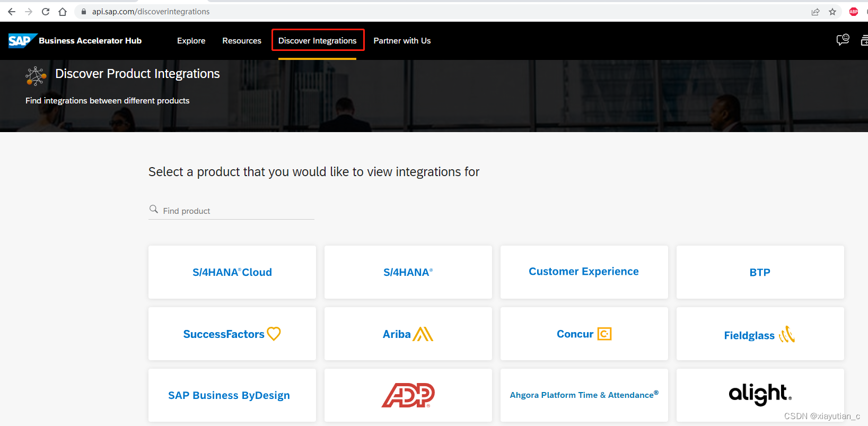Click the Discover Product Integrations heading
The height and width of the screenshot is (426, 868).
coord(137,74)
